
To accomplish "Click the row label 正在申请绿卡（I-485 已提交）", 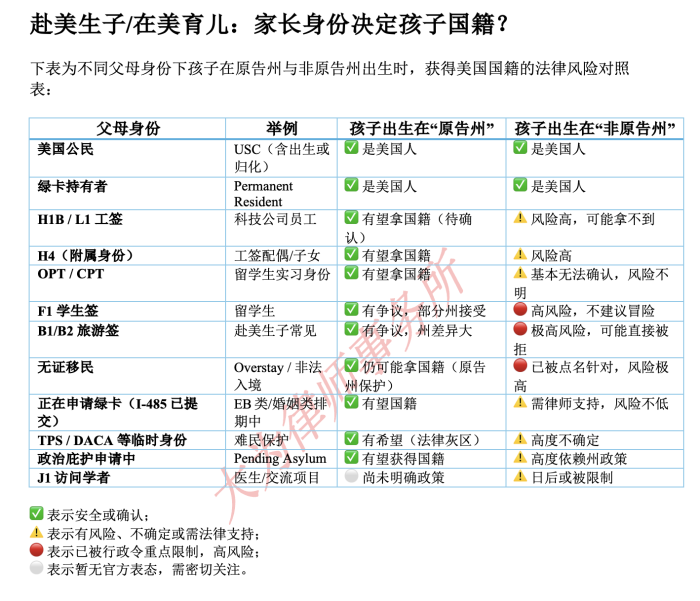I will coord(118,412).
